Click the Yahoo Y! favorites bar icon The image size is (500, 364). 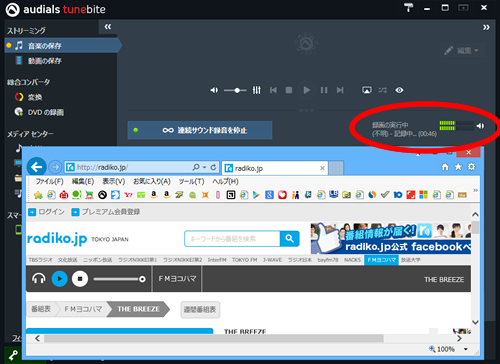coord(128,195)
